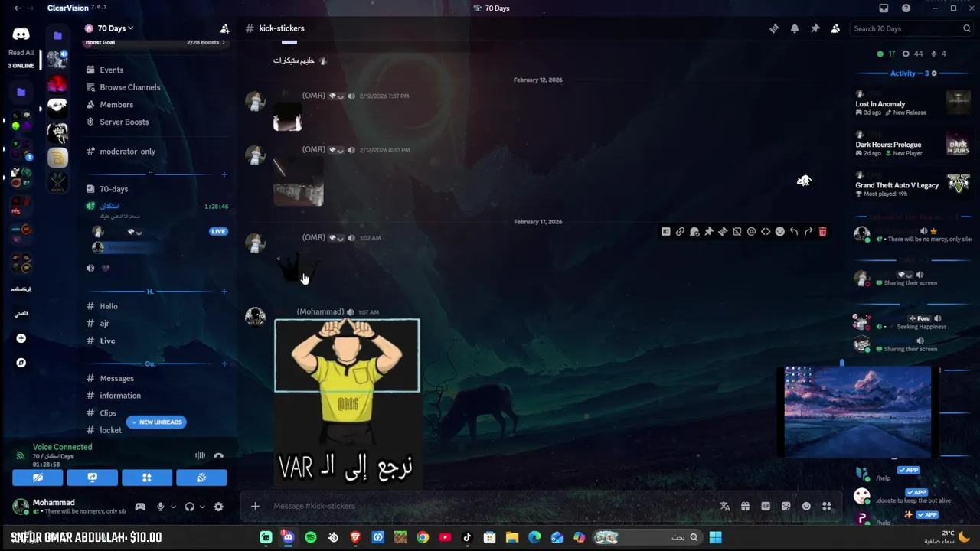
Task: Open 70 Days server dropdown menu
Action: (x=115, y=28)
